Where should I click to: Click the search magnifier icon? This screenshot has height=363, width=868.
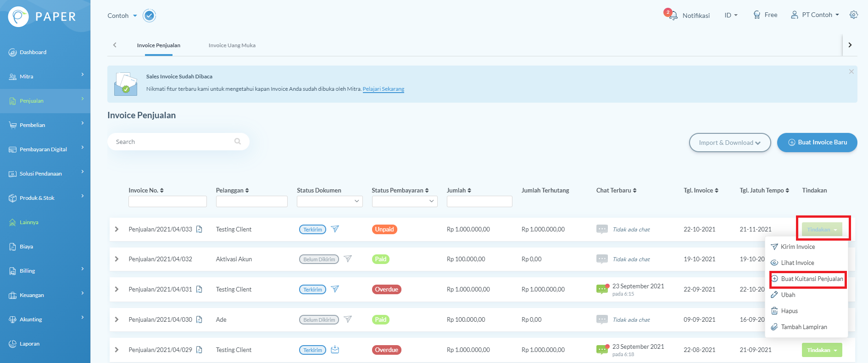pos(238,142)
